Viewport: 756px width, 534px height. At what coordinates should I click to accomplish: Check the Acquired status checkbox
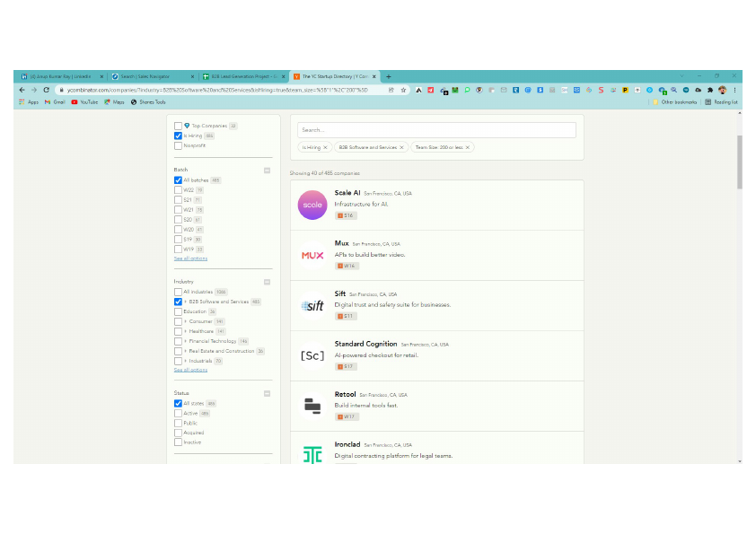(x=178, y=433)
